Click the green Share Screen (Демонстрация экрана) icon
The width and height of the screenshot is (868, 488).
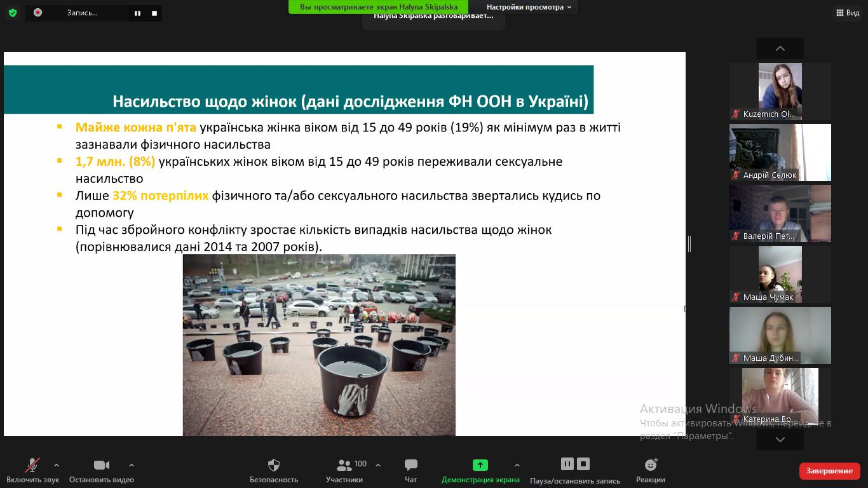click(x=480, y=465)
